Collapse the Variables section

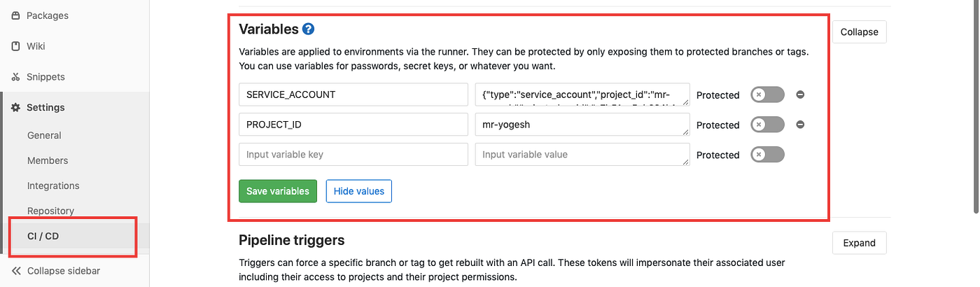[859, 32]
